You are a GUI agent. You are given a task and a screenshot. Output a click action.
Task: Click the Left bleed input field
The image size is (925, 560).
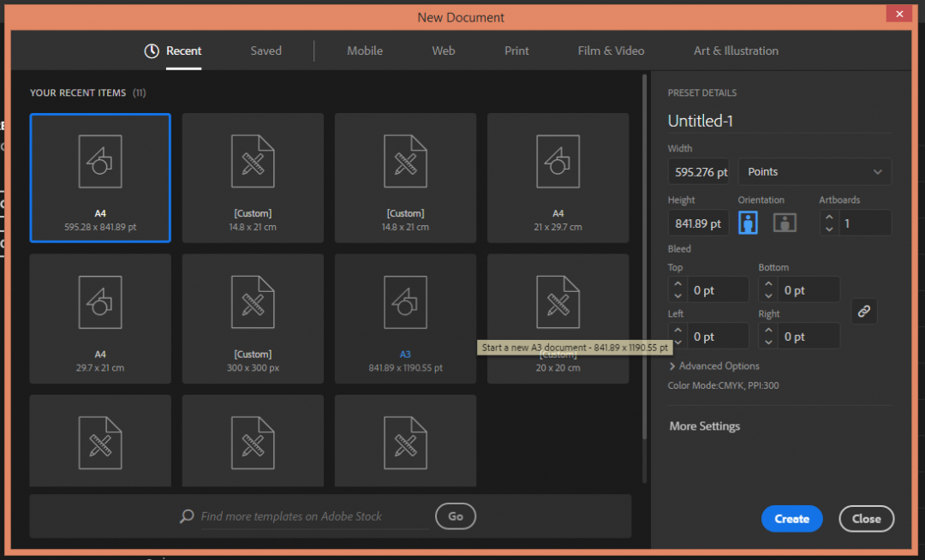point(719,337)
